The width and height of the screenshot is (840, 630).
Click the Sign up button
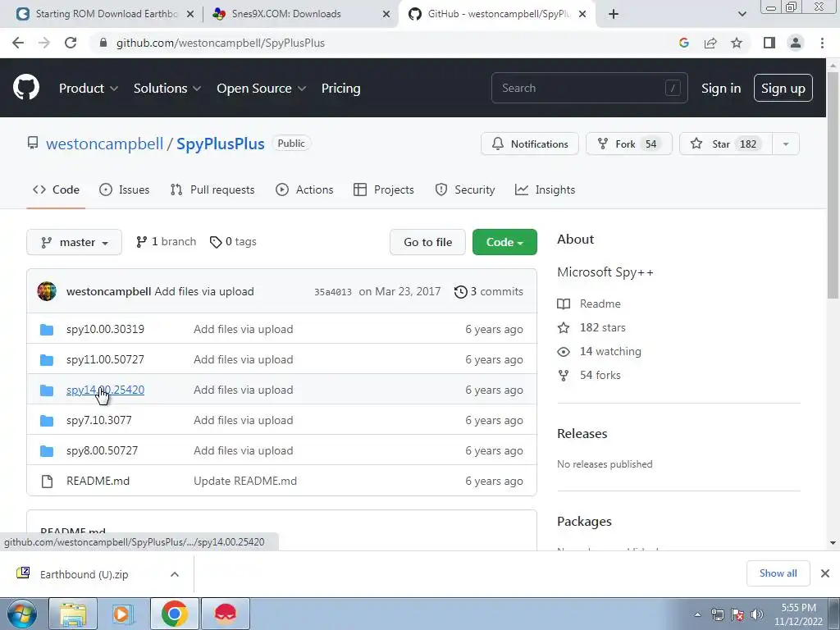pos(783,88)
